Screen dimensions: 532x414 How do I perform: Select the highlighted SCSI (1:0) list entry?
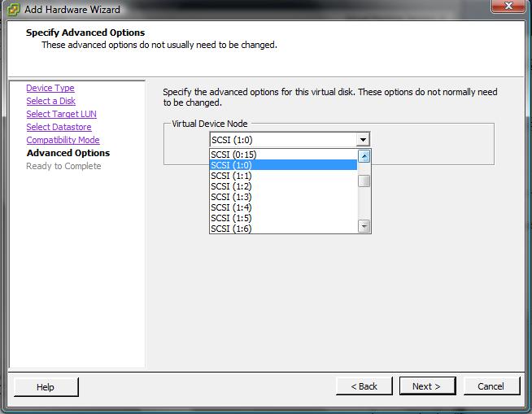coord(283,165)
